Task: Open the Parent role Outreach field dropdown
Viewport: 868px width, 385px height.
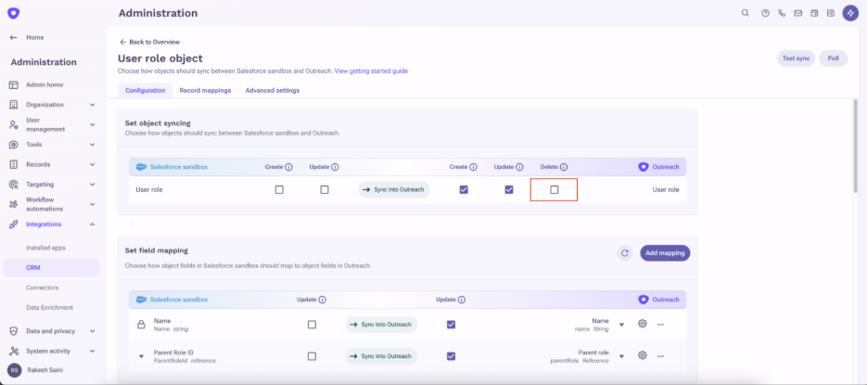Action: coord(621,357)
